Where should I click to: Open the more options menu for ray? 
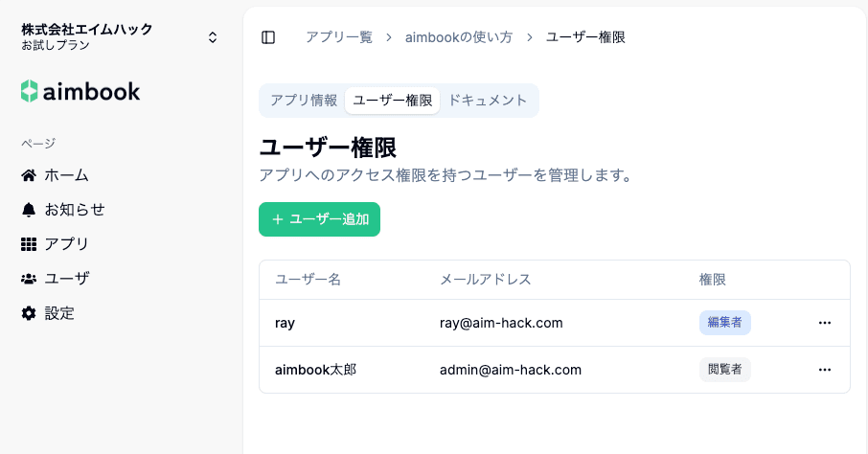825,323
